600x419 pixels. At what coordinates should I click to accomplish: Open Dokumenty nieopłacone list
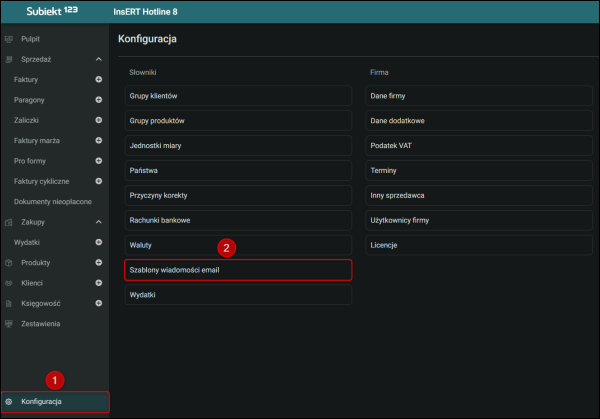tap(53, 201)
